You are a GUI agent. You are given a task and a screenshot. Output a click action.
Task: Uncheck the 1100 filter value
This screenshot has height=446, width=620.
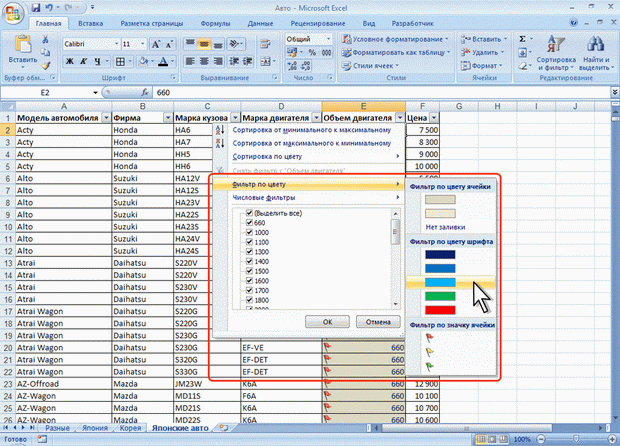249,242
